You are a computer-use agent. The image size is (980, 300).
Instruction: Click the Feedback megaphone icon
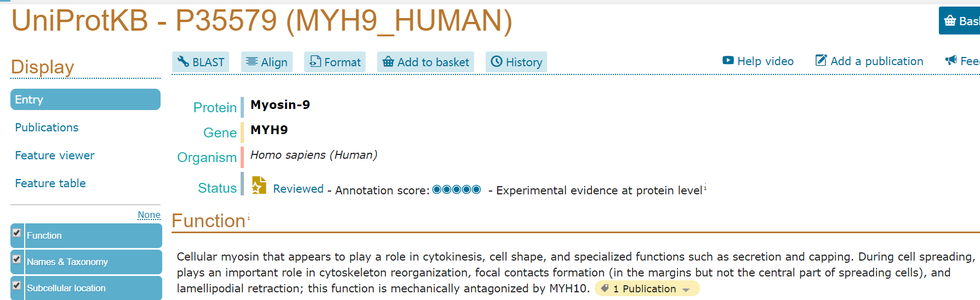coord(951,60)
